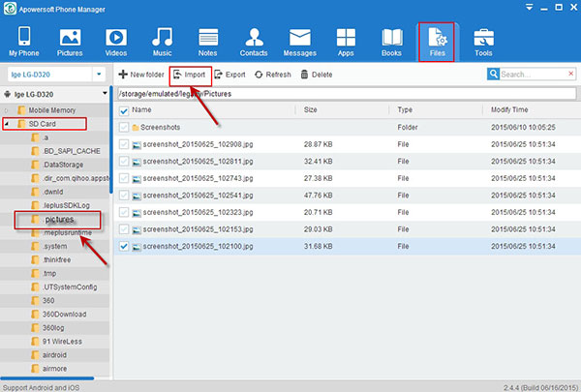Click New folder button
This screenshot has height=392, width=581.
pos(141,75)
